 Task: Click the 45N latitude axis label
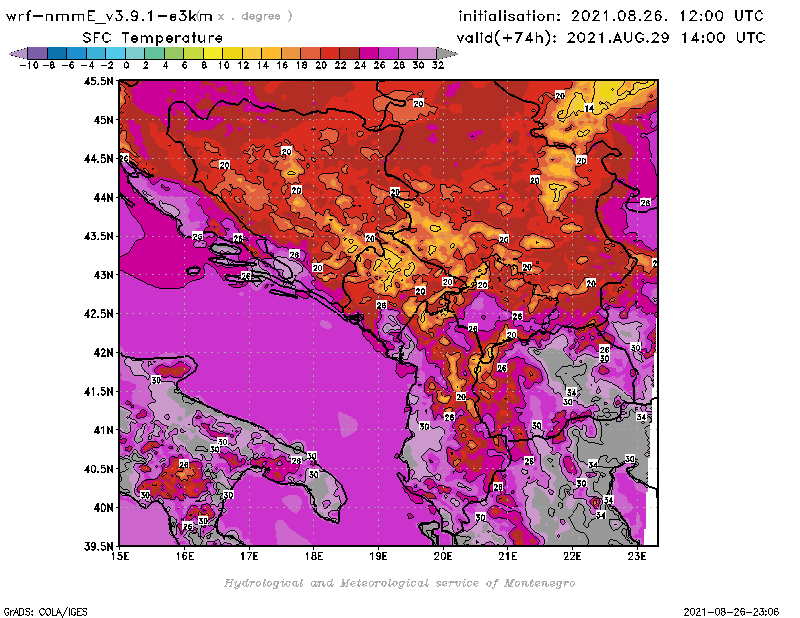103,120
